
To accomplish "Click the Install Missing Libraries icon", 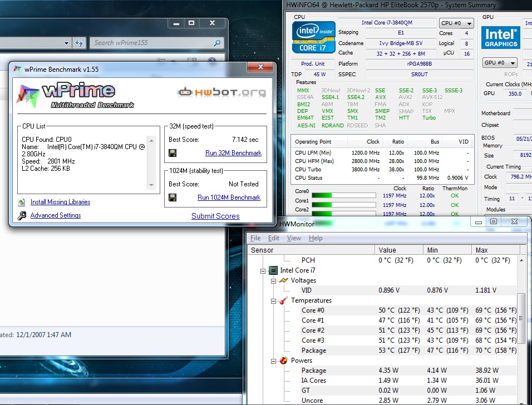I will (x=22, y=202).
